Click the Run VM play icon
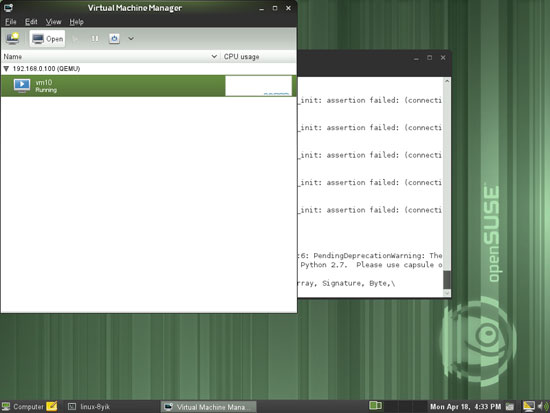Image resolution: width=550 pixels, height=413 pixels. (x=75, y=39)
